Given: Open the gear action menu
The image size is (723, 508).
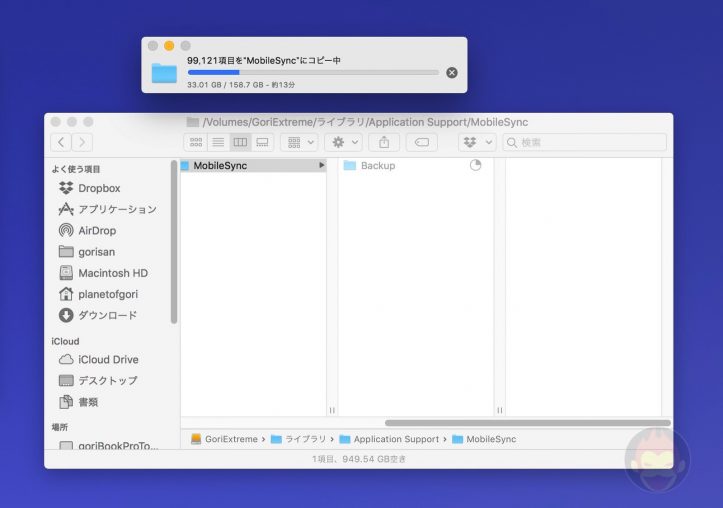Looking at the screenshot, I should tap(344, 142).
